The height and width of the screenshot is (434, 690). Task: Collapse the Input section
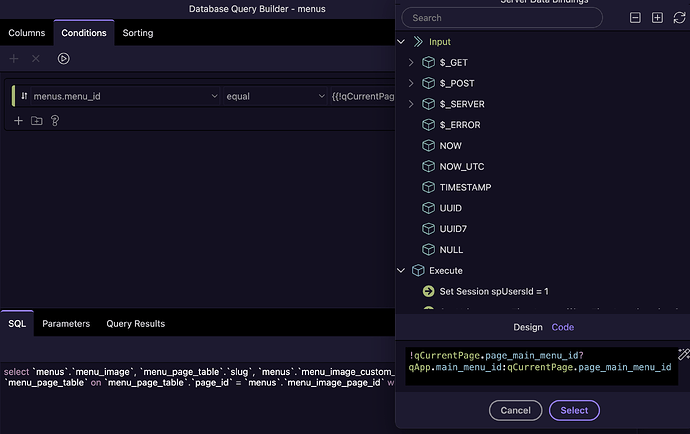tap(401, 42)
